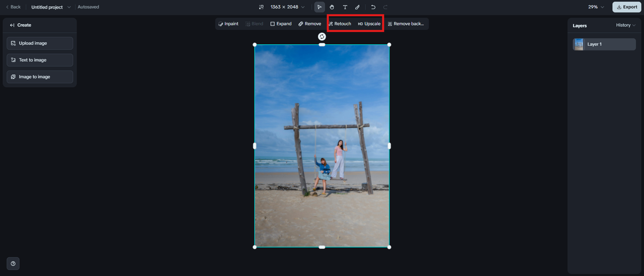Click Remove background tool
The width and height of the screenshot is (644, 276).
click(x=406, y=24)
